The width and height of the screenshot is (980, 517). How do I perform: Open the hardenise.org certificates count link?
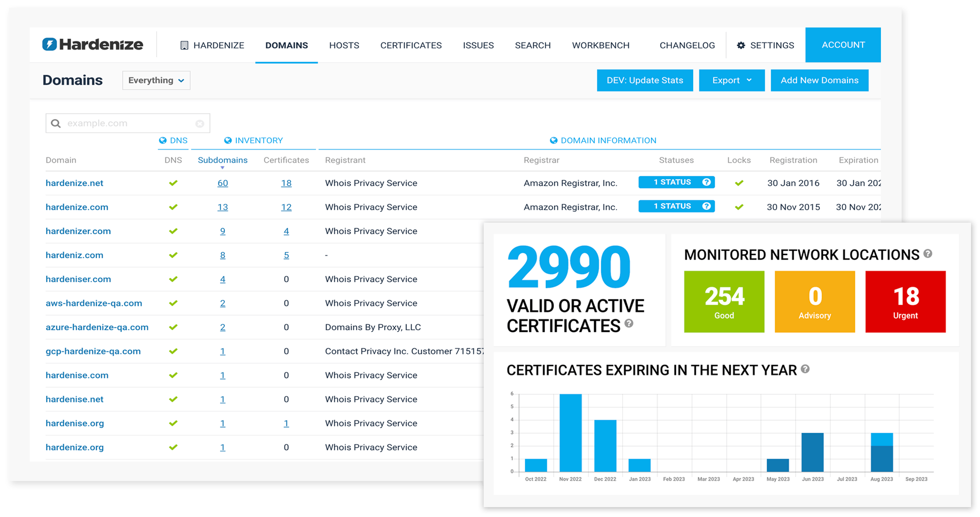tap(286, 423)
